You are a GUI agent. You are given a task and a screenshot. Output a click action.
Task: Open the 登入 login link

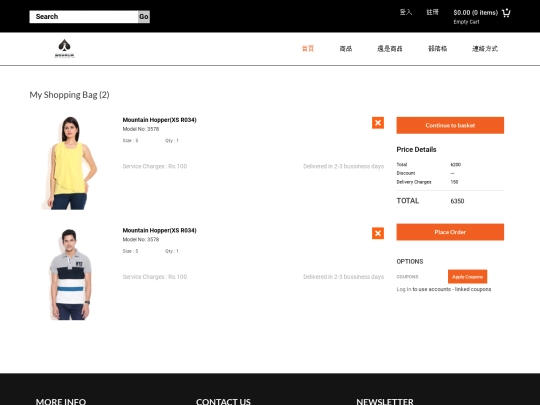click(x=406, y=12)
